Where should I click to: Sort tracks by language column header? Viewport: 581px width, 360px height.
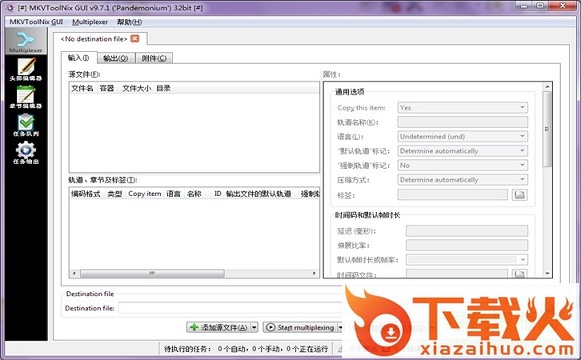[x=173, y=194]
